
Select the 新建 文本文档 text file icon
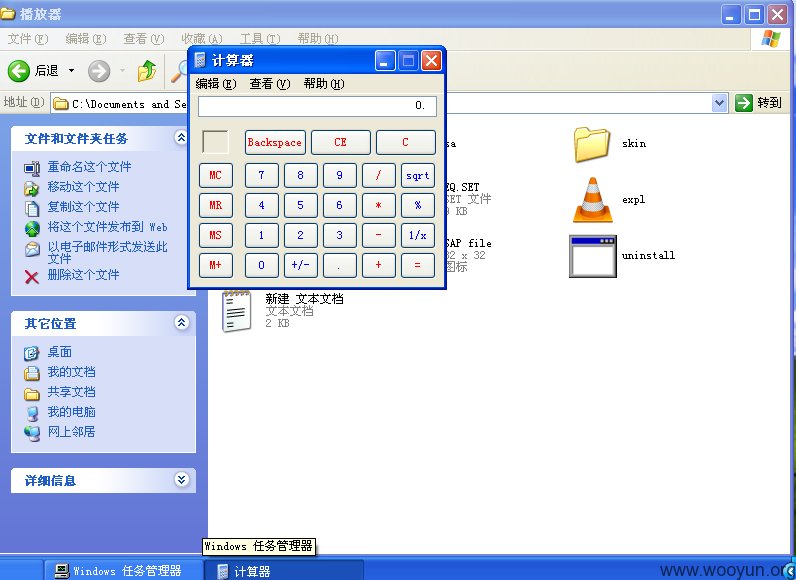click(236, 311)
